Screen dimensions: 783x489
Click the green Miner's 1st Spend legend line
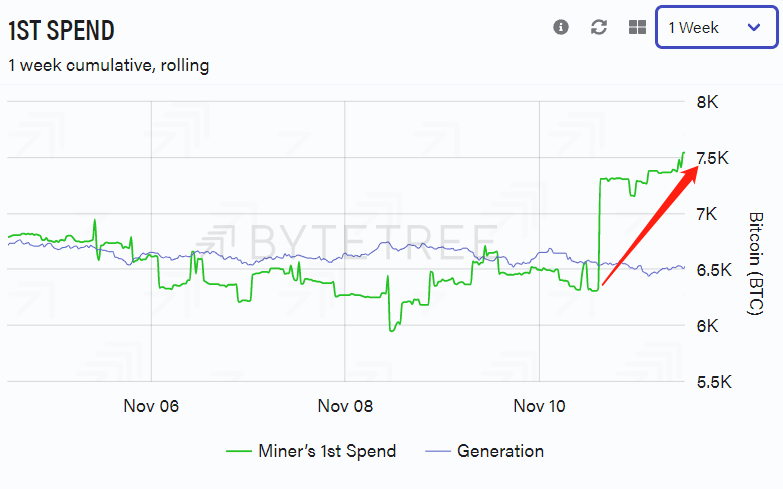coord(239,451)
